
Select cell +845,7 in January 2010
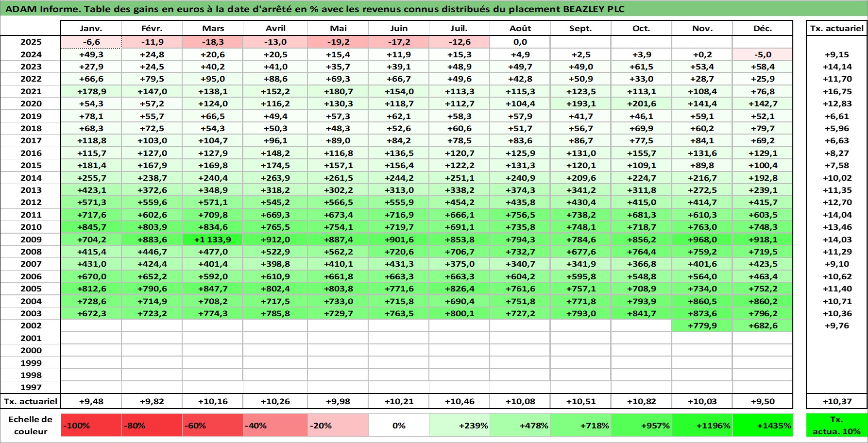(x=91, y=227)
